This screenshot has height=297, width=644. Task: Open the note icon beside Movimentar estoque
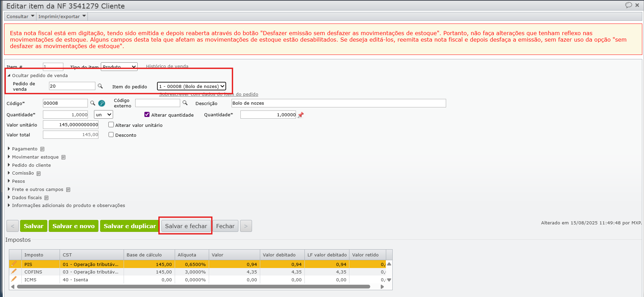[64, 157]
